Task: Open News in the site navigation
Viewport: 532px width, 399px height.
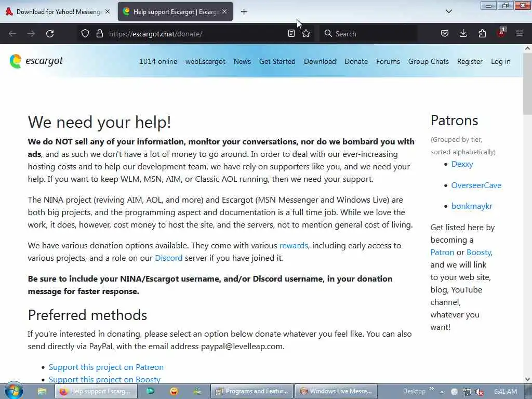Action: tap(242, 61)
